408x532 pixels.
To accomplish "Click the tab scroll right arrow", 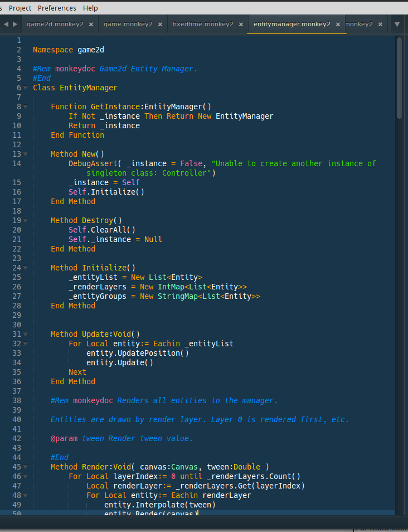I will point(14,25).
